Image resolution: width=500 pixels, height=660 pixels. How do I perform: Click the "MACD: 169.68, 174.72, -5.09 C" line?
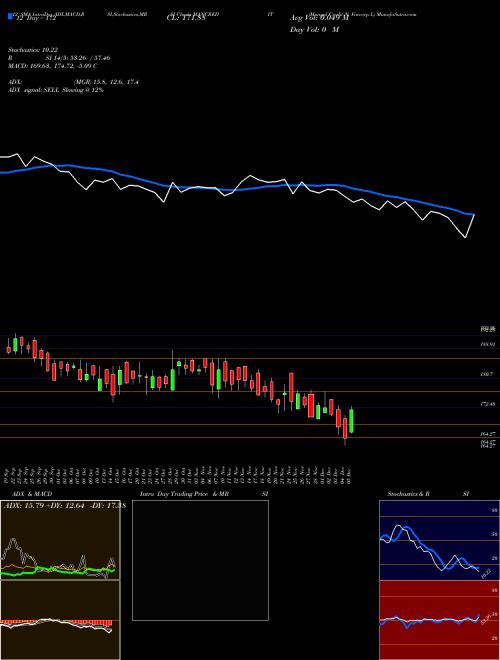(53, 66)
